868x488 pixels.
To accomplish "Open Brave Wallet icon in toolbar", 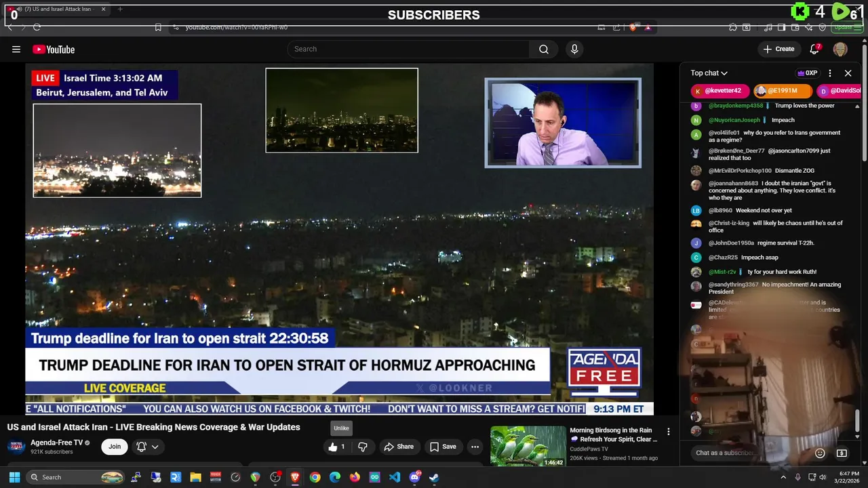I will pyautogui.click(x=795, y=27).
